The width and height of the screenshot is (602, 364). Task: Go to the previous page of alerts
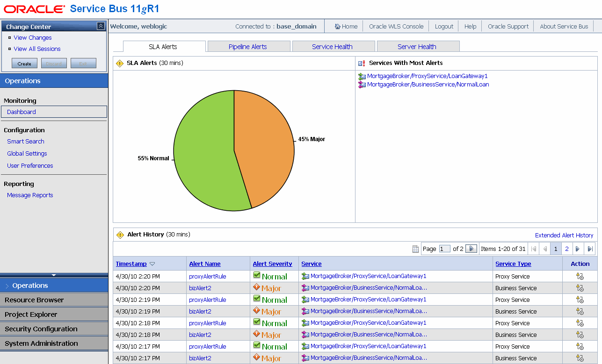tap(544, 249)
